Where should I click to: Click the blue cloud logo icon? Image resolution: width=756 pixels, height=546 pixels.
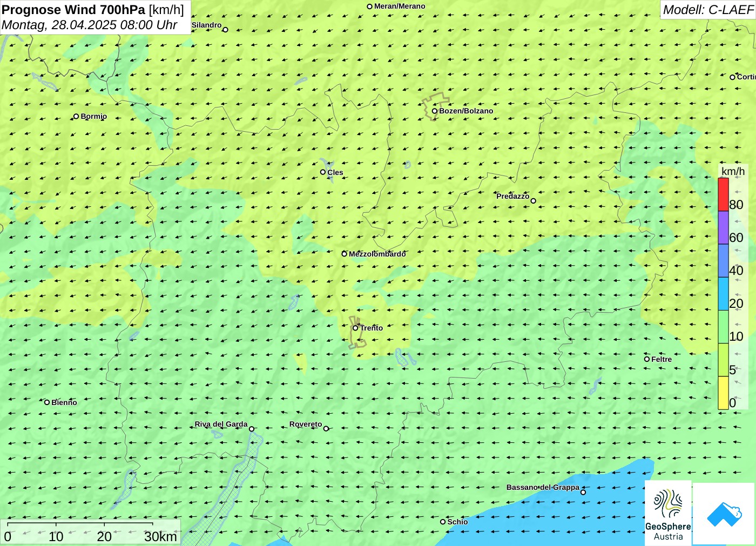(x=724, y=514)
